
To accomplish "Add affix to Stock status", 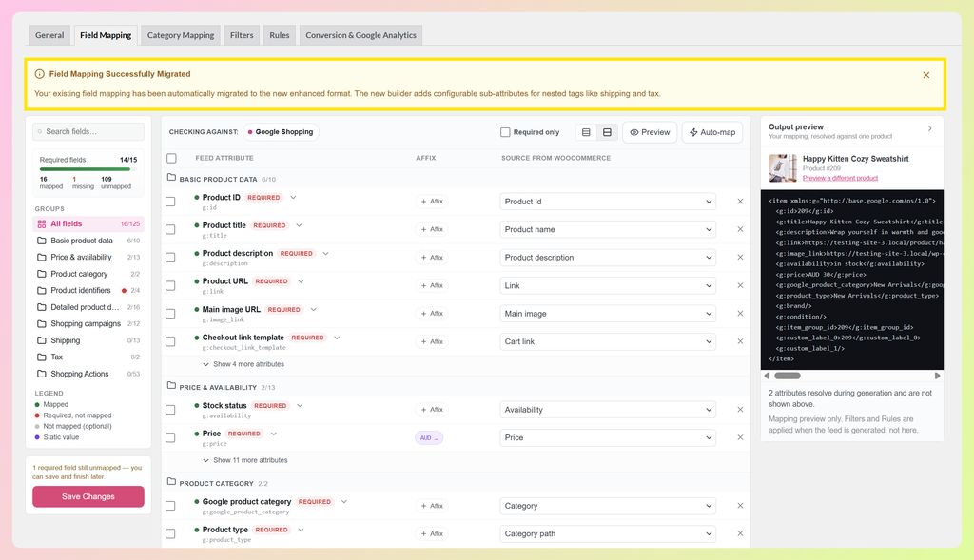I will [432, 409].
